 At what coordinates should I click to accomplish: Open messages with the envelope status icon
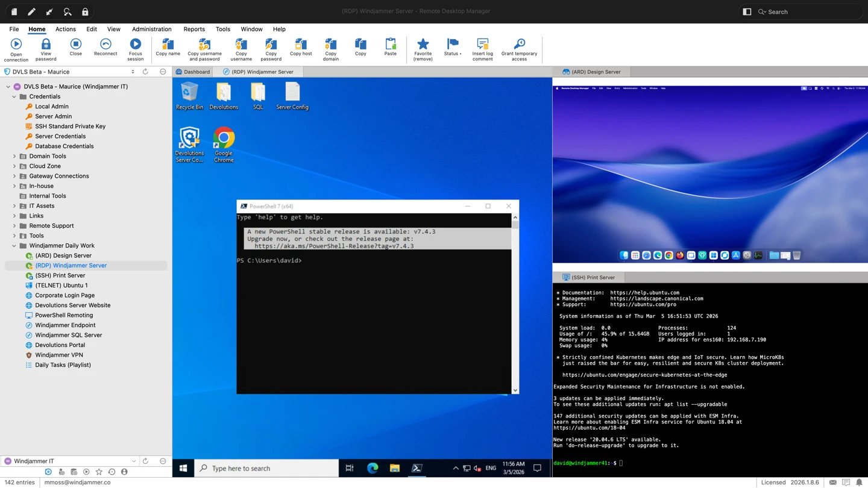[x=833, y=482]
